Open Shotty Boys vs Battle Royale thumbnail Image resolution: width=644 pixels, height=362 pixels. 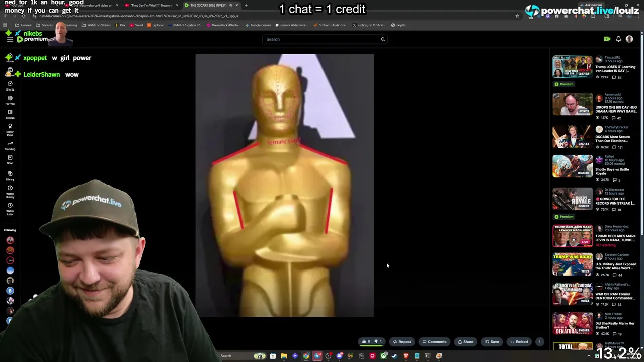[x=573, y=166]
